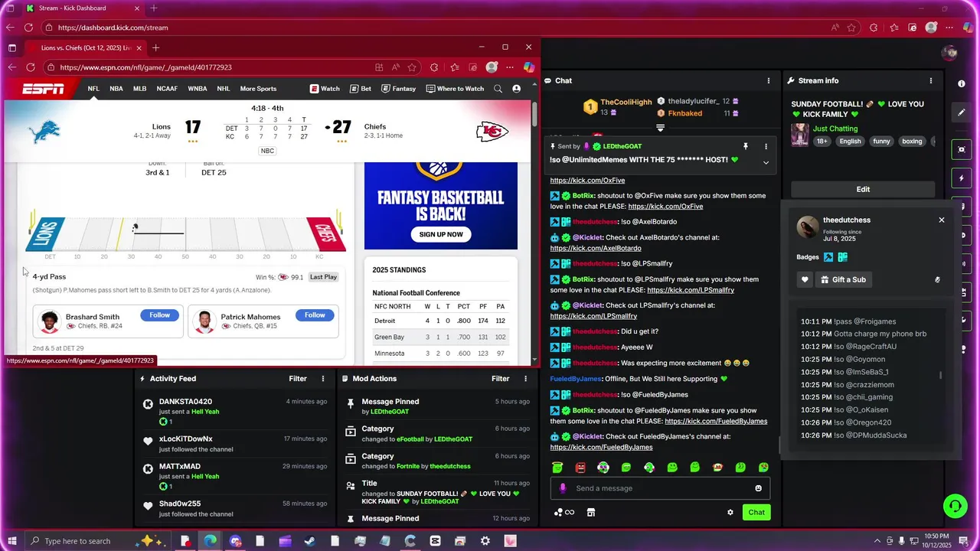Image resolution: width=980 pixels, height=551 pixels.
Task: Open Activity Feed Filter dropdown
Action: pyautogui.click(x=298, y=379)
